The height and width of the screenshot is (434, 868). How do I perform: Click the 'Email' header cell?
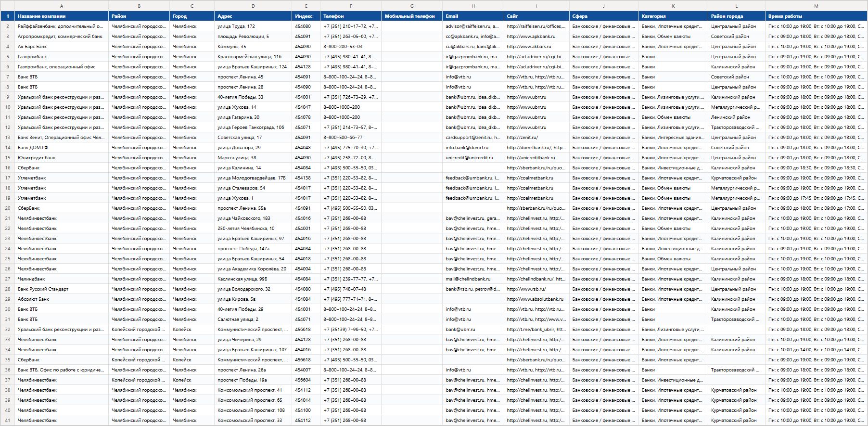click(473, 16)
